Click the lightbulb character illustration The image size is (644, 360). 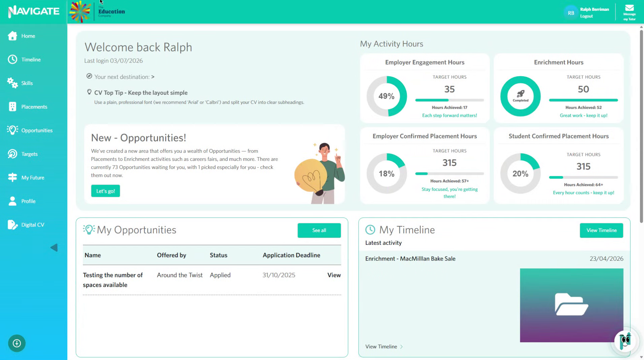[319, 173]
